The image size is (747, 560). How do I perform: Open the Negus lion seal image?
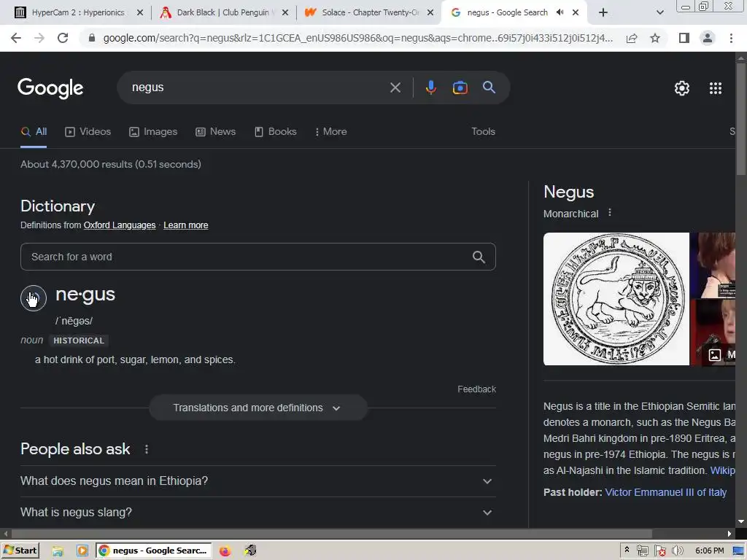coord(616,299)
